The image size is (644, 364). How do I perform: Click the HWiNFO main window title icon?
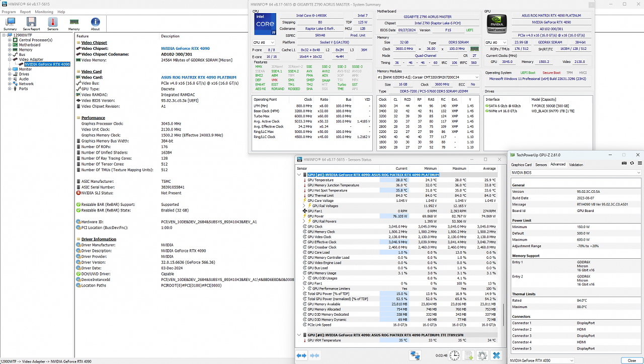pyautogui.click(x=4, y=4)
